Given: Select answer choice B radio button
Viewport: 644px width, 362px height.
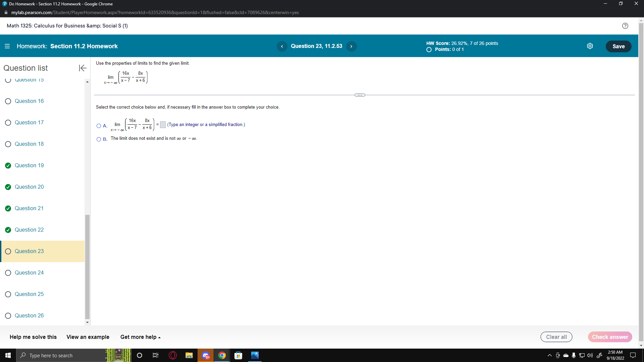Looking at the screenshot, I should [x=98, y=139].
